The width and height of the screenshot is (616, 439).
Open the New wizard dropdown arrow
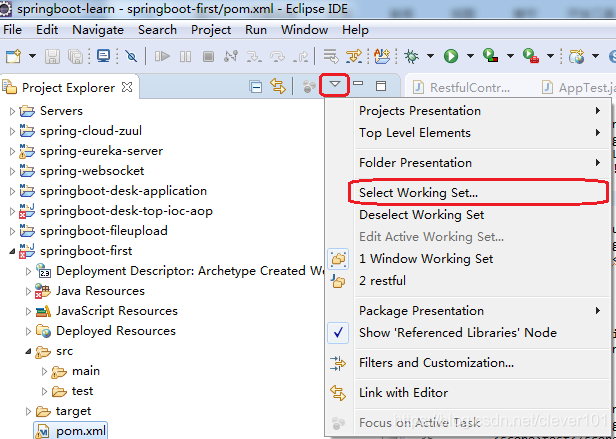pyautogui.click(x=32, y=56)
